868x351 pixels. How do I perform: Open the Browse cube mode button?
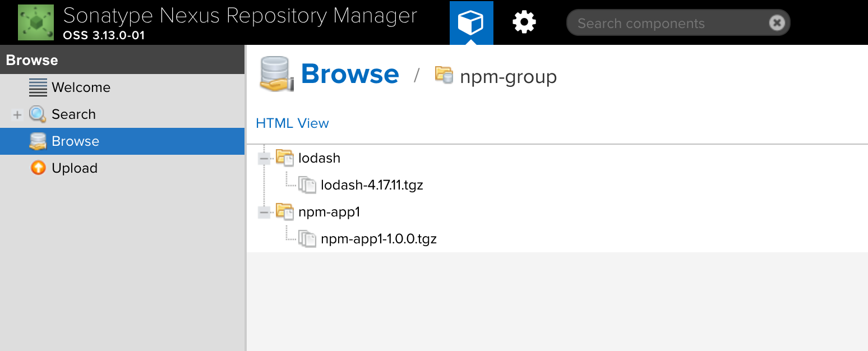[471, 23]
